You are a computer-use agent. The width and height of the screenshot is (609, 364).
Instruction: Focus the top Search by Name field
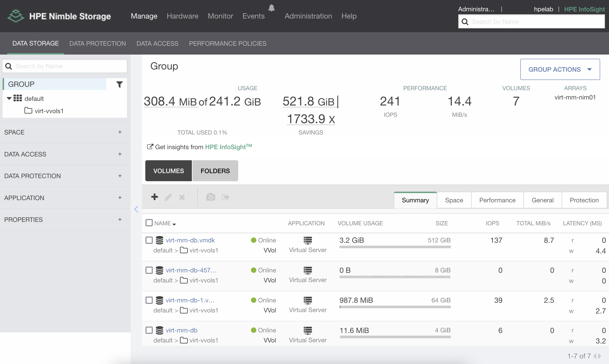[531, 22]
